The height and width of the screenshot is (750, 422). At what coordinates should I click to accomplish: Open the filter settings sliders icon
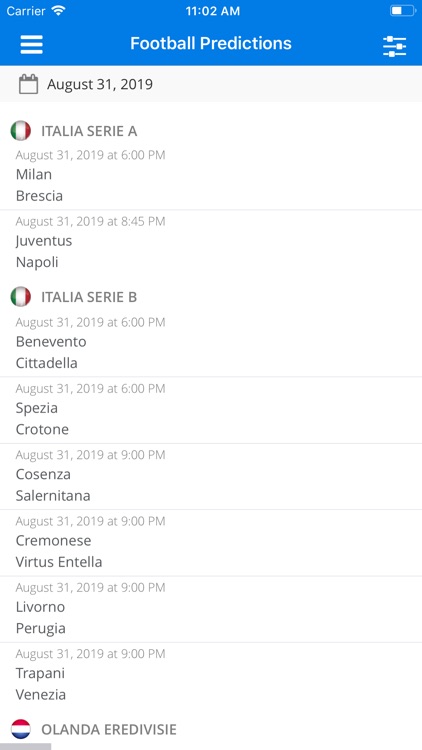pos(395,46)
